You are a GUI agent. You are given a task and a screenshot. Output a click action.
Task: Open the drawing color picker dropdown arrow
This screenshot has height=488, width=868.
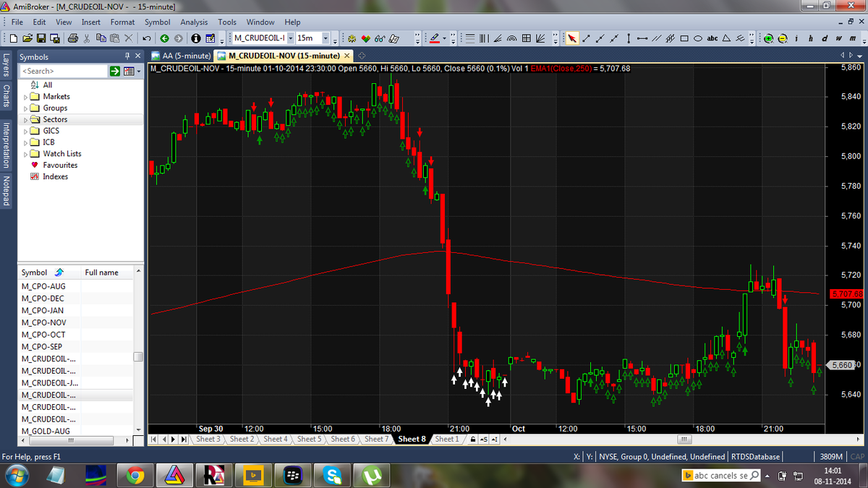tap(444, 38)
